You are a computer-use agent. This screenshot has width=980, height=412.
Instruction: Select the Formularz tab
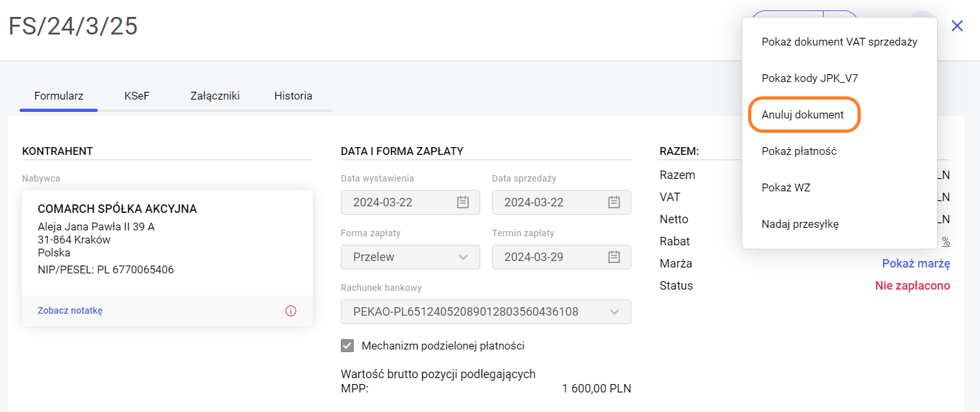click(59, 96)
